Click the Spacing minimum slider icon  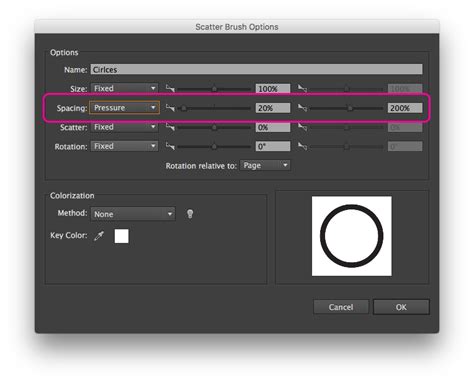(170, 108)
